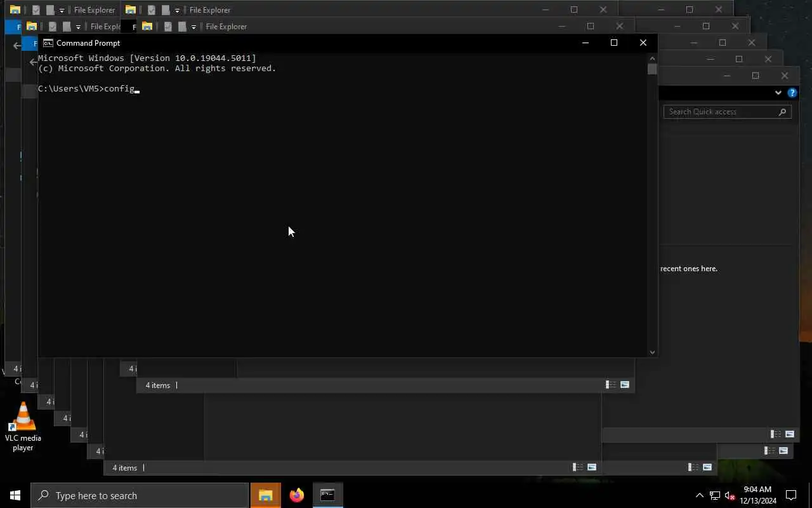Select the 'Microsoft Windows [Version 10.0.19044.5011]' line
Image resolution: width=812 pixels, height=508 pixels.
click(x=147, y=58)
